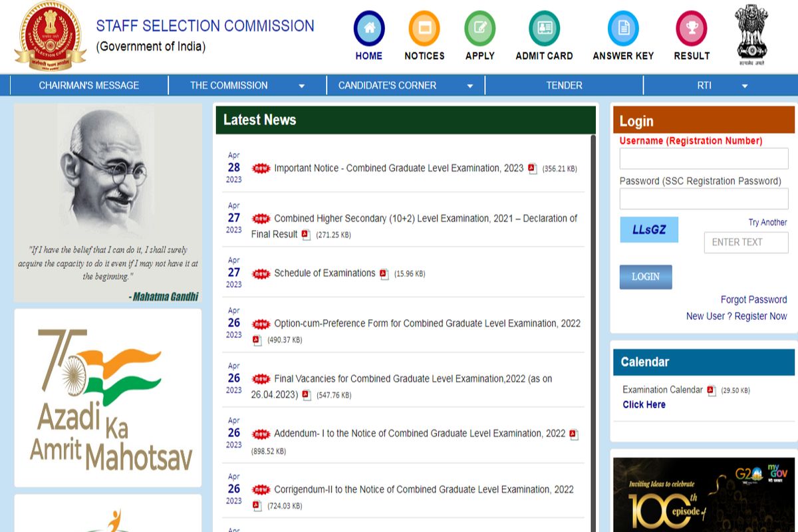This screenshot has height=532, width=798.
Task: Open the Admit Card icon
Action: (544, 29)
